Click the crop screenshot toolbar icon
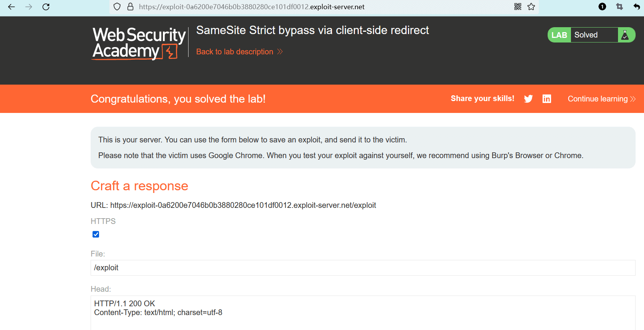Image resolution: width=644 pixels, height=330 pixels. pos(620,7)
